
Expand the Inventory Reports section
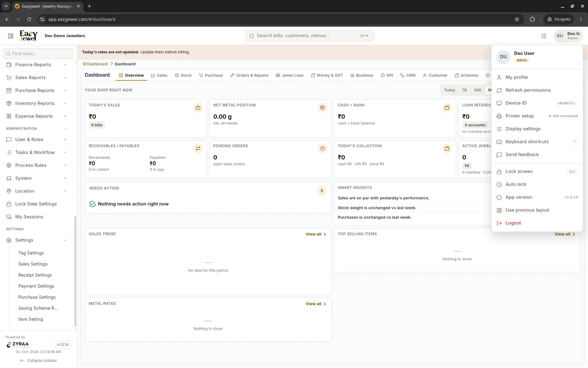[x=37, y=103]
